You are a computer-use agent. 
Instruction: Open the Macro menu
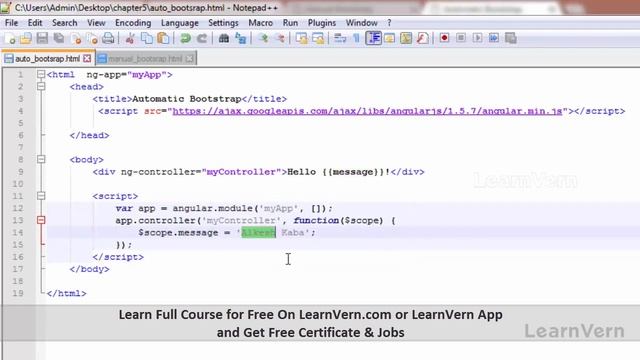point(260,23)
